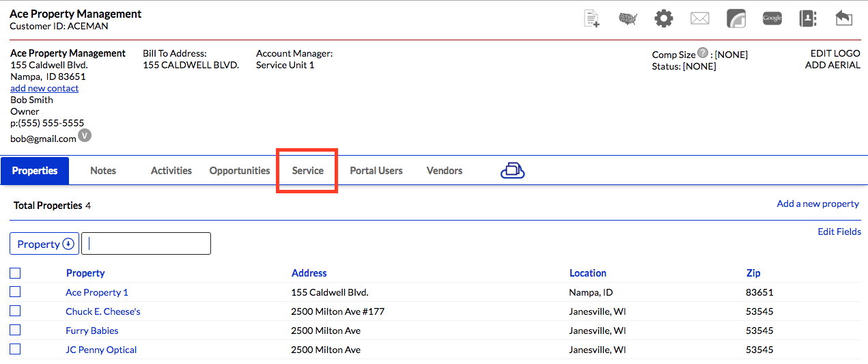The width and height of the screenshot is (868, 364).
Task: Switch to the Notes tab
Action: (x=103, y=171)
